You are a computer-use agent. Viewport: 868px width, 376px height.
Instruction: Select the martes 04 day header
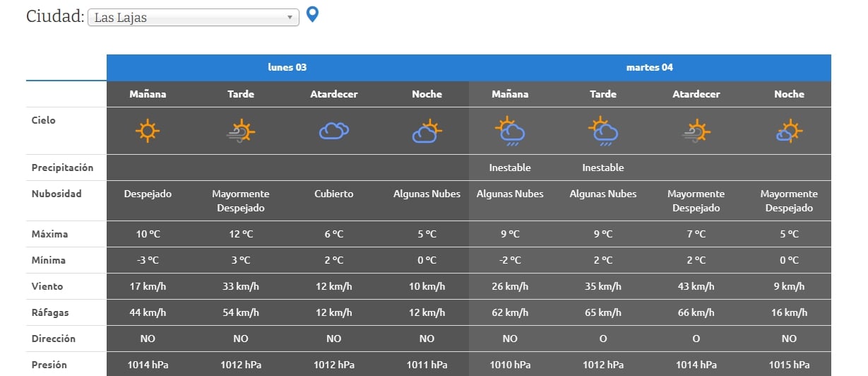(650, 68)
